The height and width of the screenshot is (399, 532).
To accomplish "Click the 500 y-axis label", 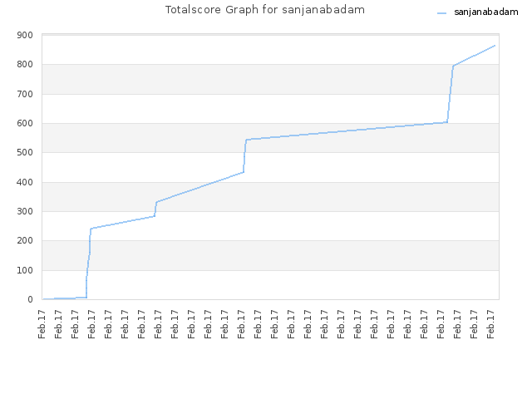I will tap(25, 153).
